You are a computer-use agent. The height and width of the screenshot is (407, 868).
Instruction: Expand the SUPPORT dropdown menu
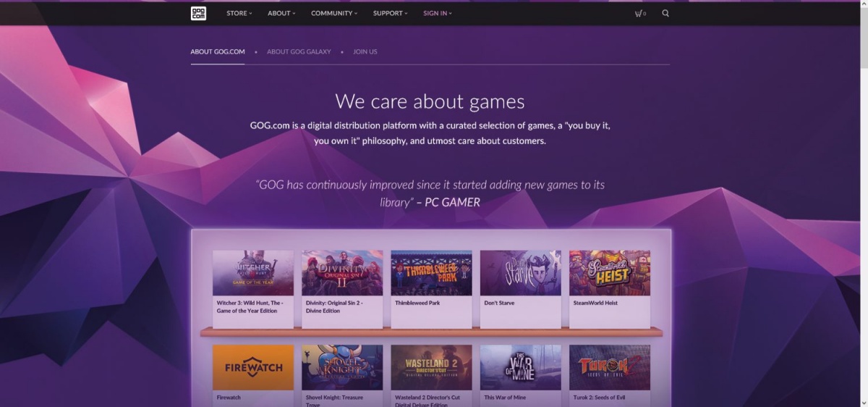click(391, 13)
